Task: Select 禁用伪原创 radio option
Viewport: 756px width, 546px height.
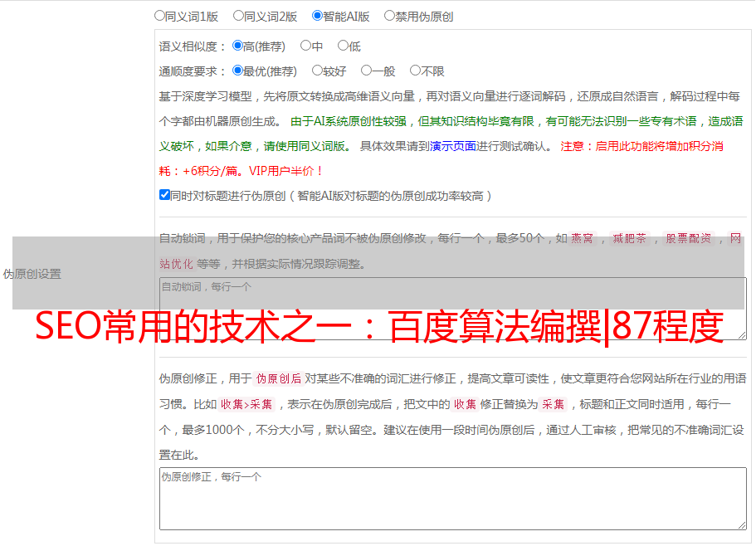Action: tap(389, 16)
